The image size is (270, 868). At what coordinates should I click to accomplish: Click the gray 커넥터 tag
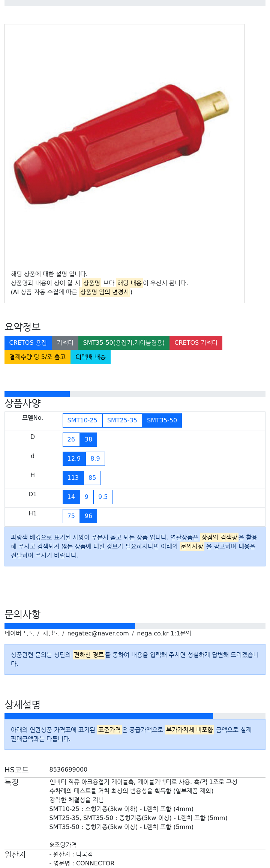[x=65, y=343]
